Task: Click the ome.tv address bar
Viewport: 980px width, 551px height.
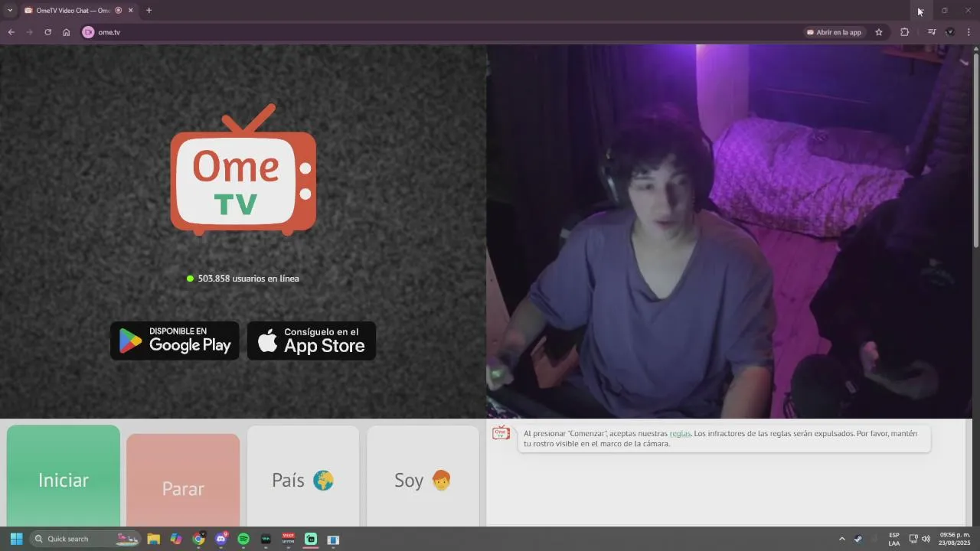Action: pyautogui.click(x=444, y=32)
